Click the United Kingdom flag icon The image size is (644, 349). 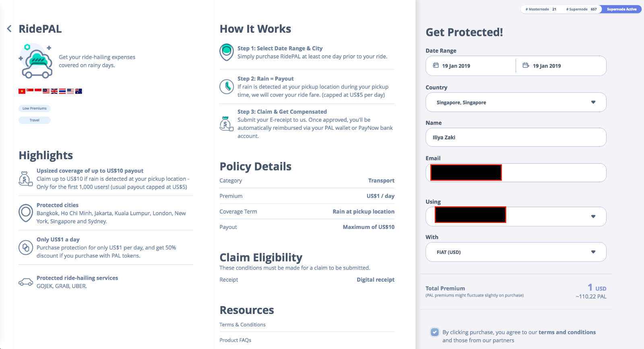pyautogui.click(x=54, y=91)
